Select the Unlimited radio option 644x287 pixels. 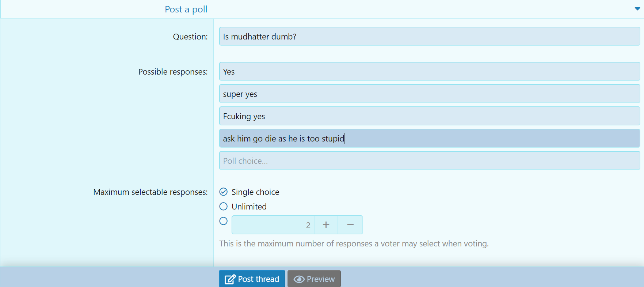(x=224, y=207)
